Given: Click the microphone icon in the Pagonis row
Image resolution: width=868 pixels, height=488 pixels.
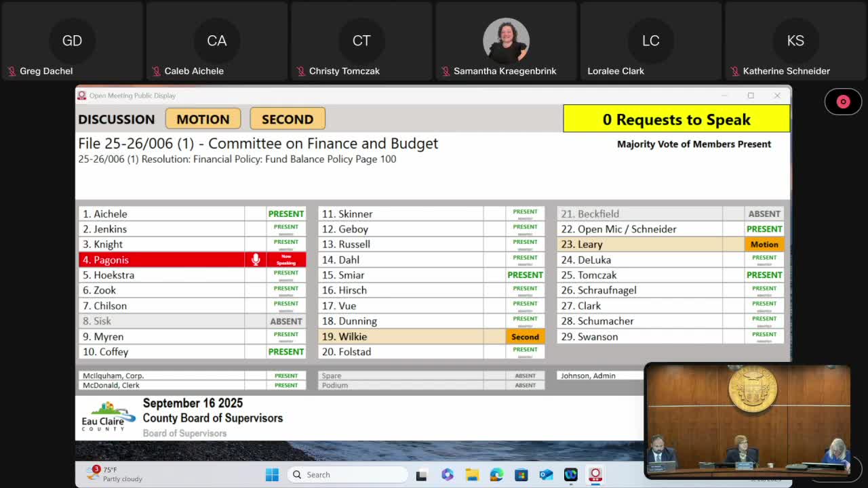Looking at the screenshot, I should (x=256, y=260).
